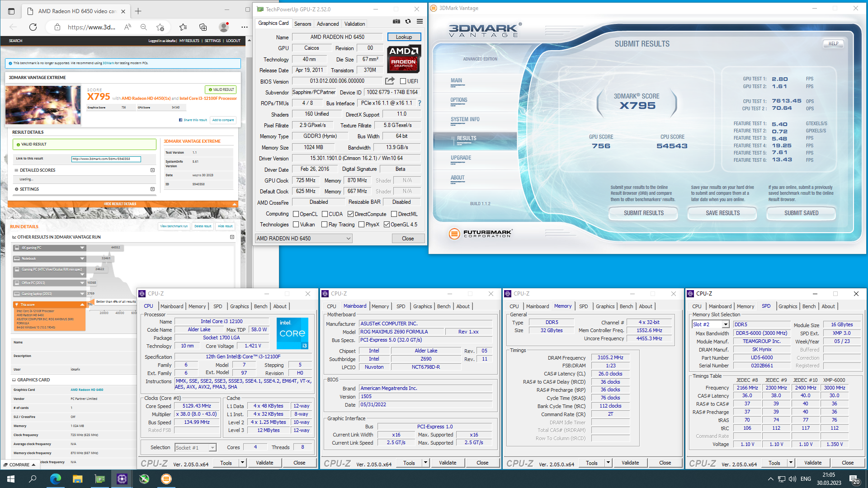
Task: Open Microsoft Edge from the taskbar
Action: tap(55, 479)
